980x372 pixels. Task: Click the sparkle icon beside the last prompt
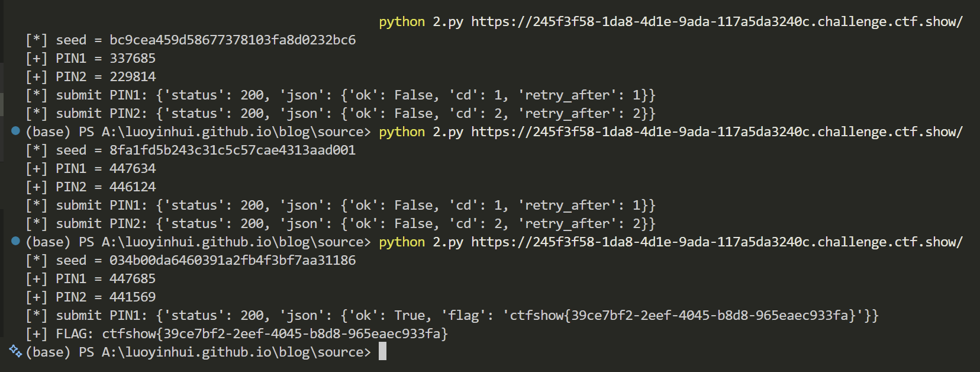(15, 351)
